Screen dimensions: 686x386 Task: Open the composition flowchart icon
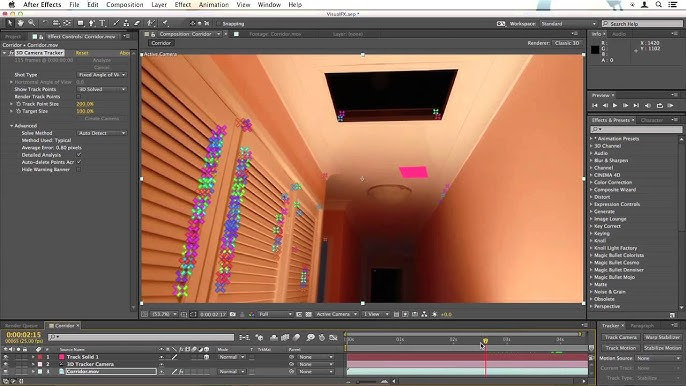point(424,314)
